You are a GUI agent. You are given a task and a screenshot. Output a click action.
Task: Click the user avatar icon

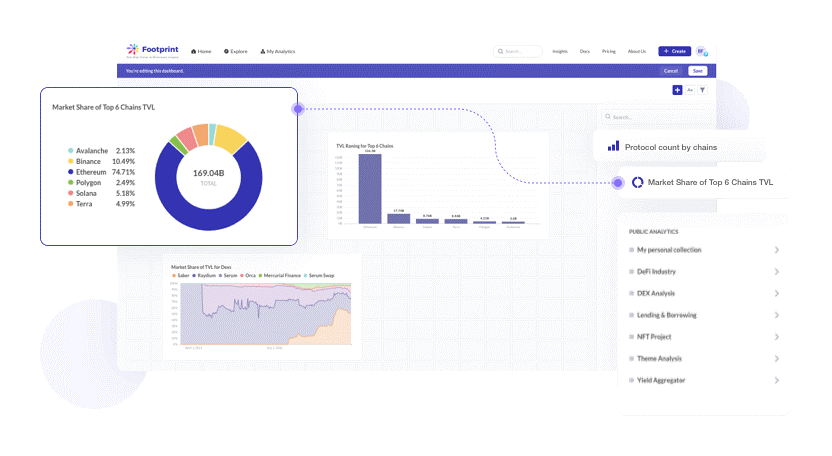point(702,51)
